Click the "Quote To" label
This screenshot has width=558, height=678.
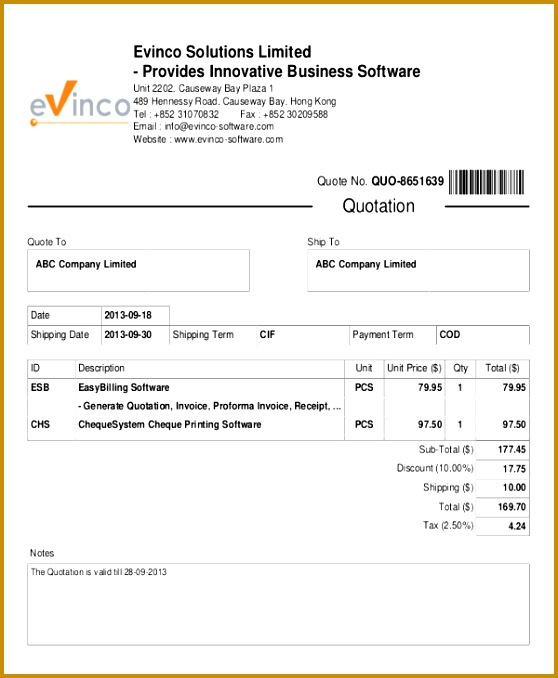coord(47,242)
